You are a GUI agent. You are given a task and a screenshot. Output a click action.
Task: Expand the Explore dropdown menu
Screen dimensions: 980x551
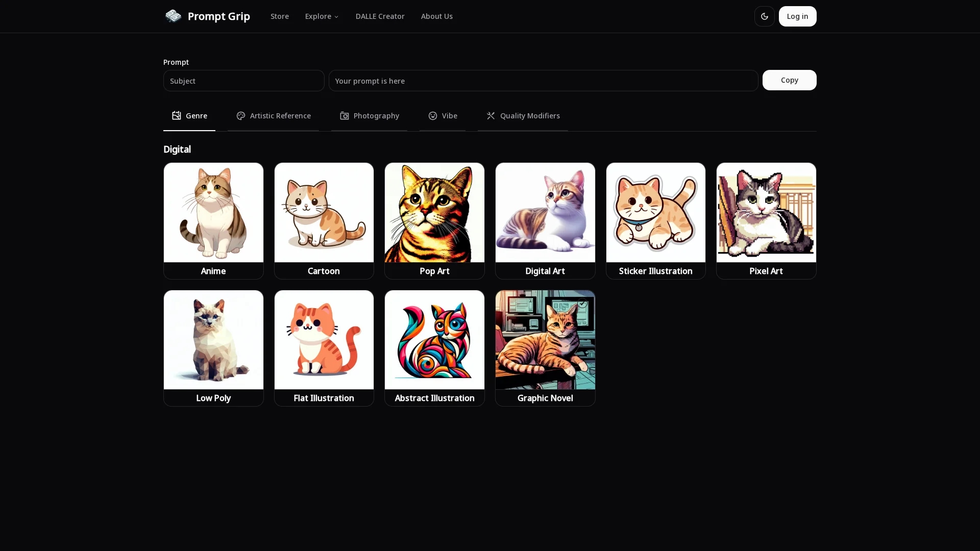pos(322,16)
